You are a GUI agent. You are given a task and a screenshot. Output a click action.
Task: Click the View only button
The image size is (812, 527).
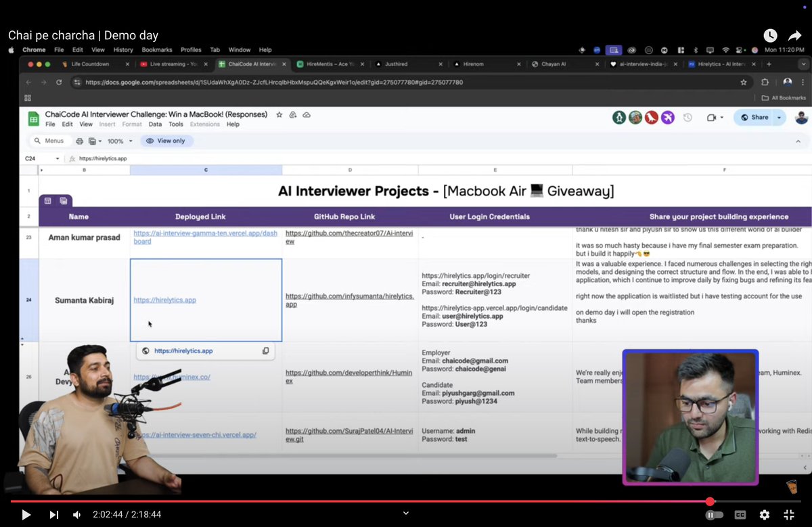click(166, 141)
